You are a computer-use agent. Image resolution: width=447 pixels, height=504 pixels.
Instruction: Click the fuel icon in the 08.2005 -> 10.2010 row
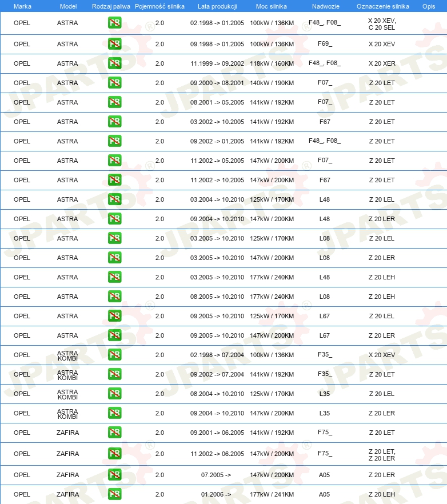coord(115,297)
